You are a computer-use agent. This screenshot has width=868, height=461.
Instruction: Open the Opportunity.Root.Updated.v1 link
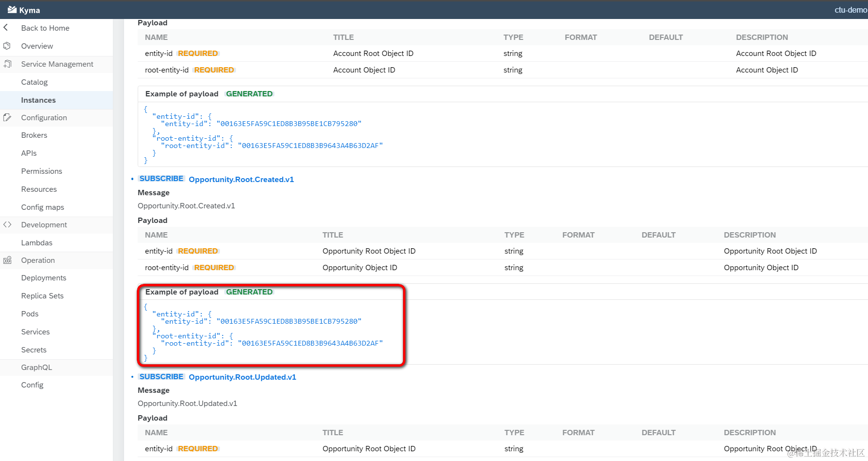point(242,377)
